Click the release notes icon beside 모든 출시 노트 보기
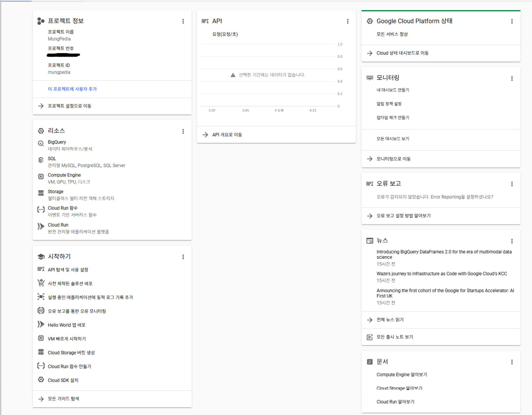The height and width of the screenshot is (415, 532). click(370, 337)
